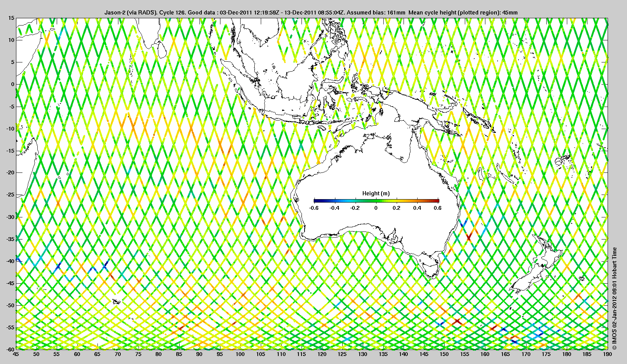Click latitude tick label -45
This screenshot has width=627, height=364.
point(10,283)
